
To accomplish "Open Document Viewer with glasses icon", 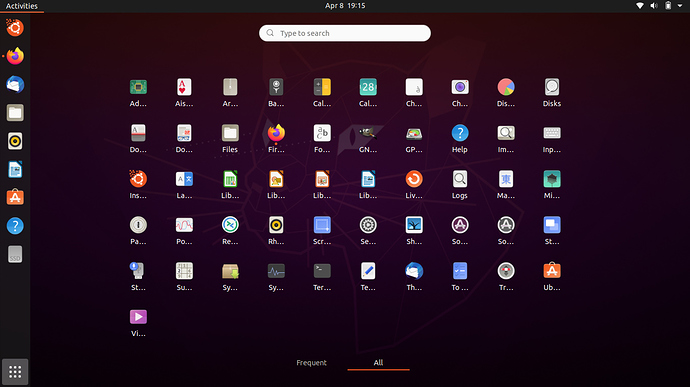I will point(184,133).
